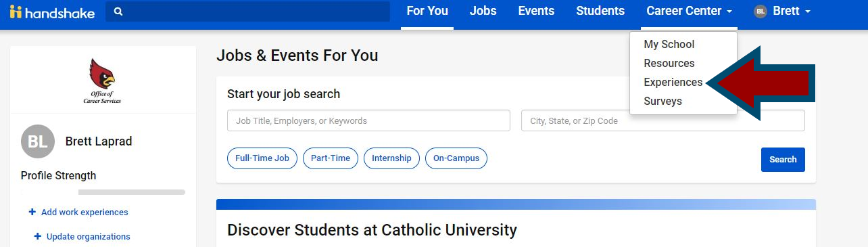Click the BL avatar in navigation bar
868x247 pixels.
coord(761,12)
